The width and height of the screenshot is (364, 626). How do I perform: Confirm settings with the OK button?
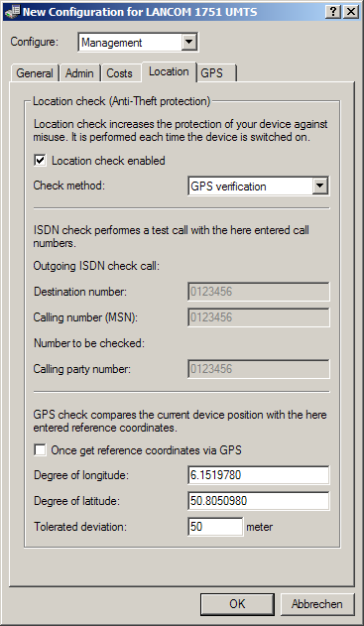[x=237, y=604]
